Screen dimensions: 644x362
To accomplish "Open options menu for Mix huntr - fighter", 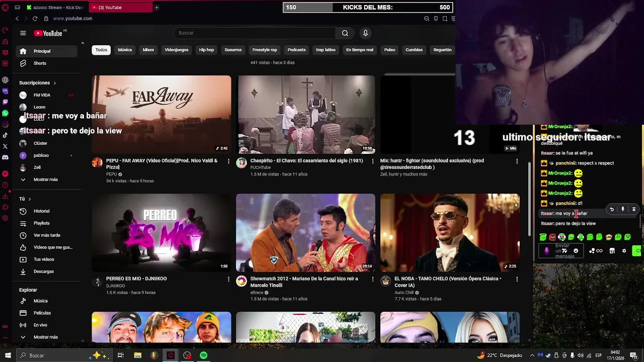I will click(517, 161).
